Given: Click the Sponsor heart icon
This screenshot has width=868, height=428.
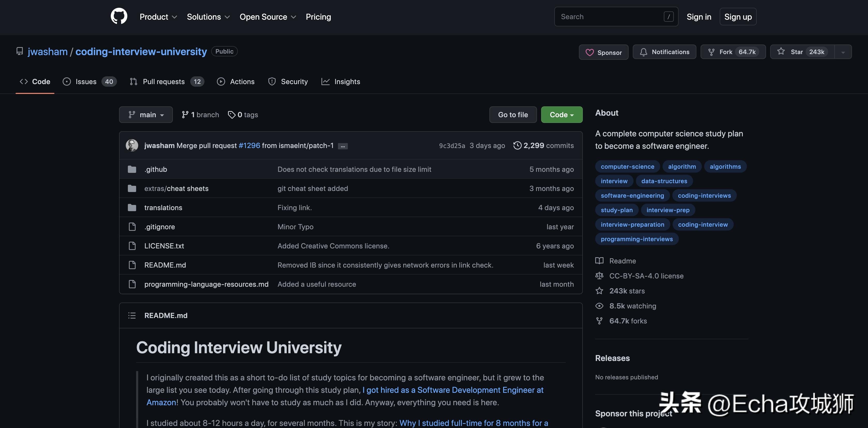Looking at the screenshot, I should click(x=589, y=53).
